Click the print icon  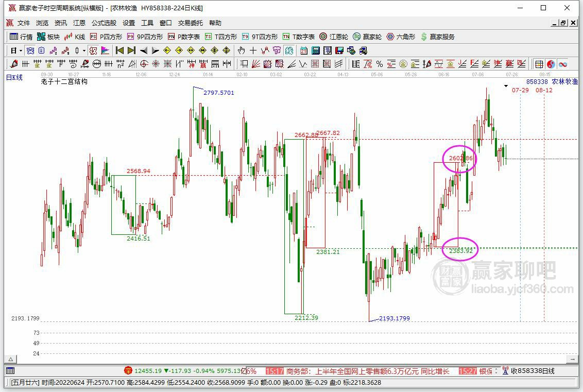click(363, 50)
